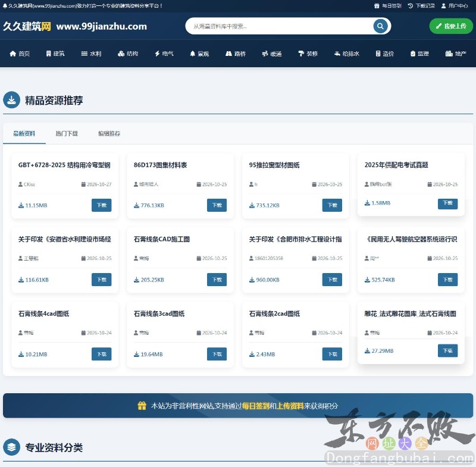Click download icon next to 525.74KB
The width and height of the screenshot is (476, 467).
[367, 280]
